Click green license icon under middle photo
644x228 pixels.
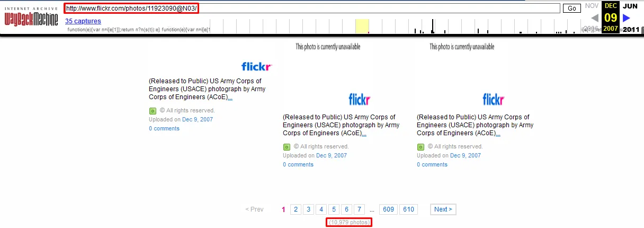pos(287,147)
